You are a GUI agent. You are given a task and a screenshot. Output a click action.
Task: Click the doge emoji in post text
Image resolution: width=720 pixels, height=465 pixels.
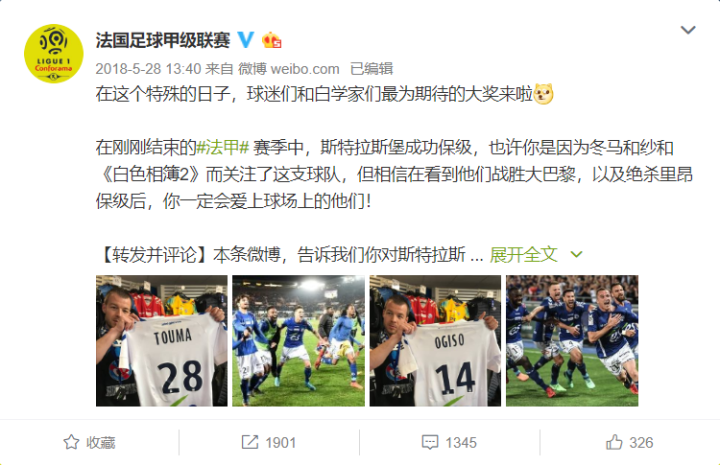tap(544, 94)
